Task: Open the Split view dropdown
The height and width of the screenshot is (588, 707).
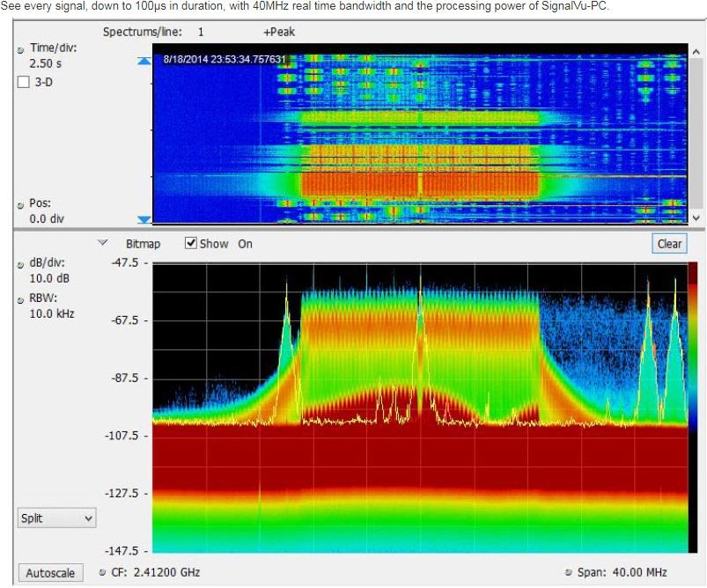Action: pos(56,518)
